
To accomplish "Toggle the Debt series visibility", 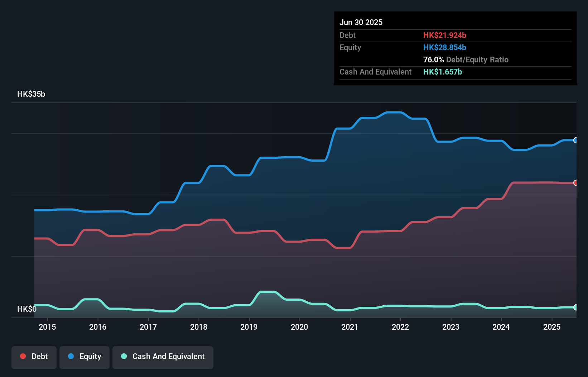I will pos(34,356).
